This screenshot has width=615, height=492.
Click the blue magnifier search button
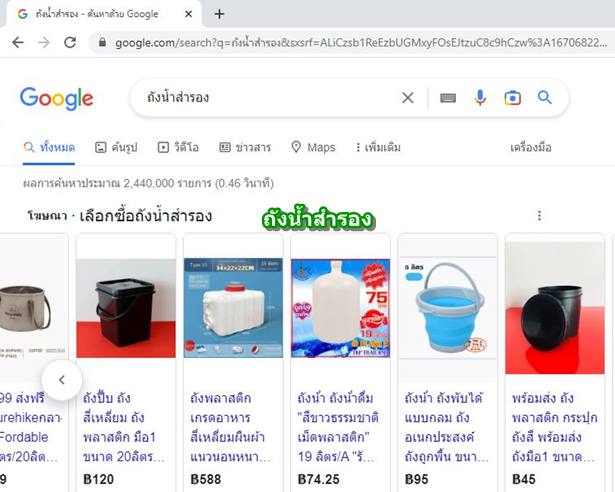click(544, 97)
